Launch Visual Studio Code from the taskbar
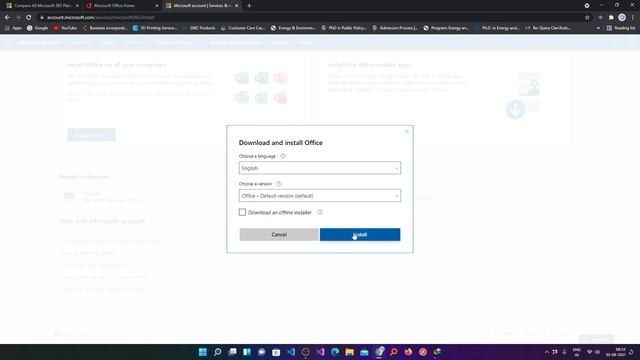 [291, 352]
